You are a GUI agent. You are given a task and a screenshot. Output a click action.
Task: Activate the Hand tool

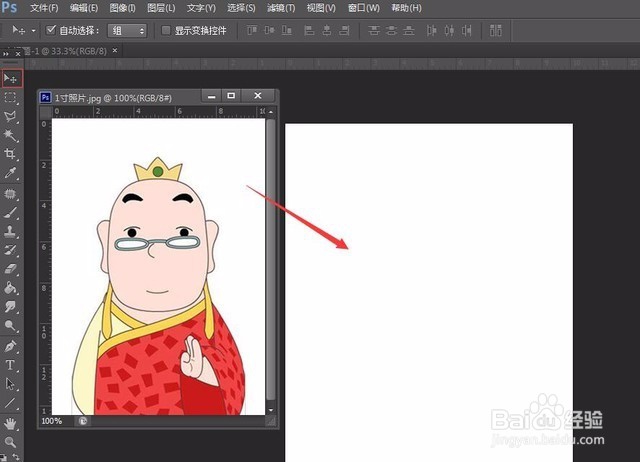pyautogui.click(x=10, y=424)
